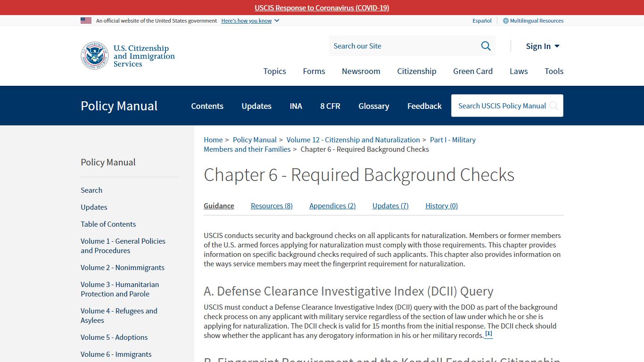
Task: Switch to the Updates (7) tab
Action: tap(390, 206)
